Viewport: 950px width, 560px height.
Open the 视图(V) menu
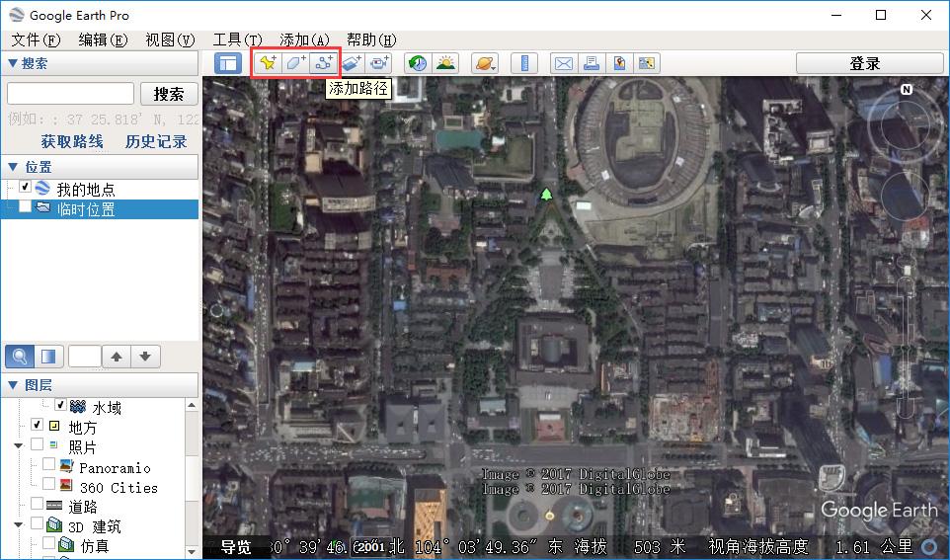pos(170,40)
